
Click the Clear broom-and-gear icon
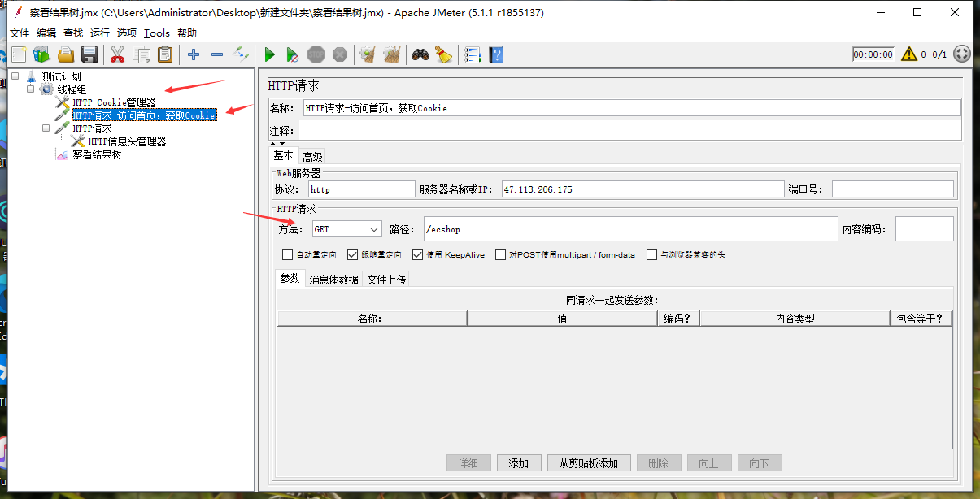[368, 54]
